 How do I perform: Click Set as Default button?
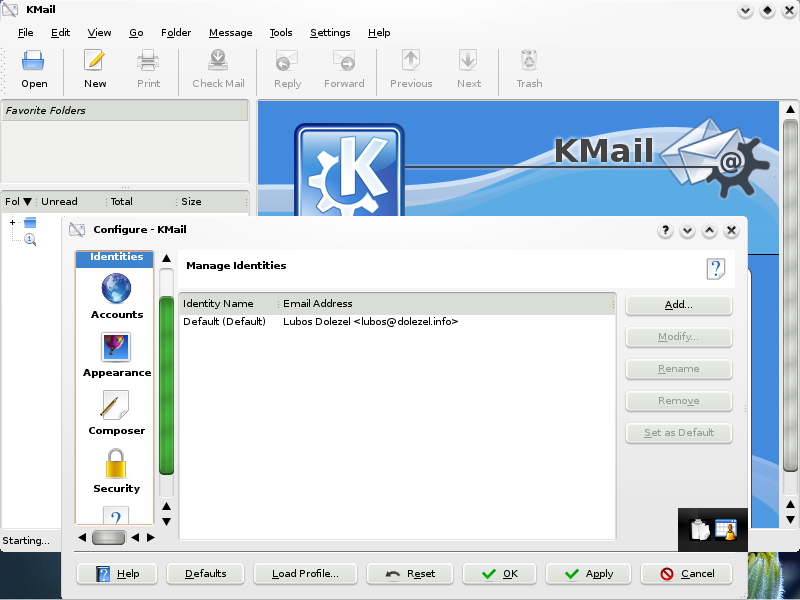[679, 433]
